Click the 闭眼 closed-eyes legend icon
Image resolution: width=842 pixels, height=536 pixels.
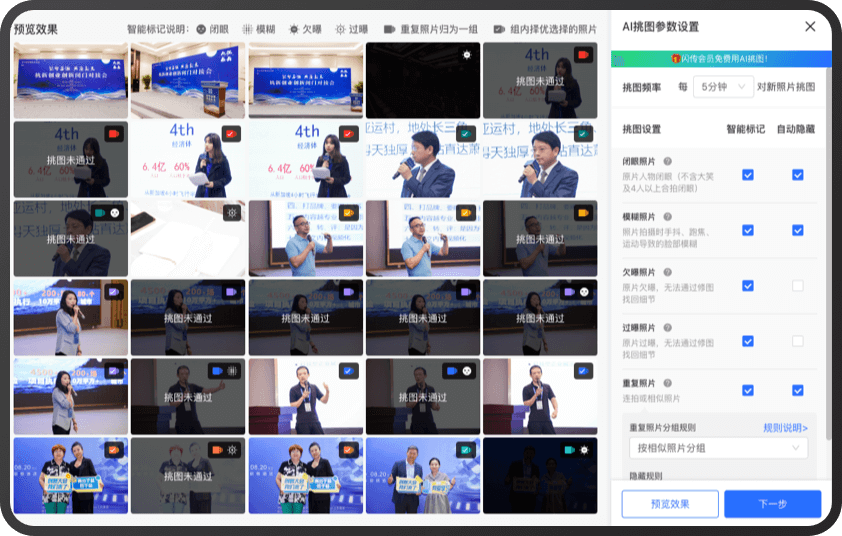(201, 30)
